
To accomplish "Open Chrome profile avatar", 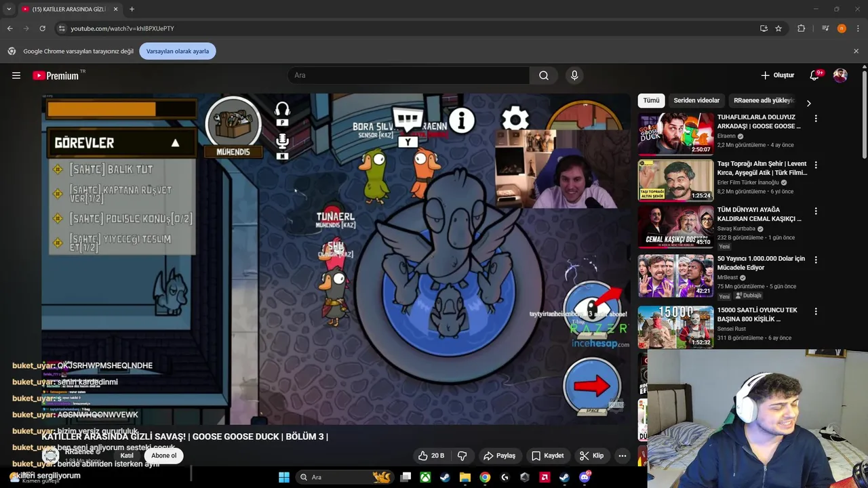I will (x=842, y=28).
